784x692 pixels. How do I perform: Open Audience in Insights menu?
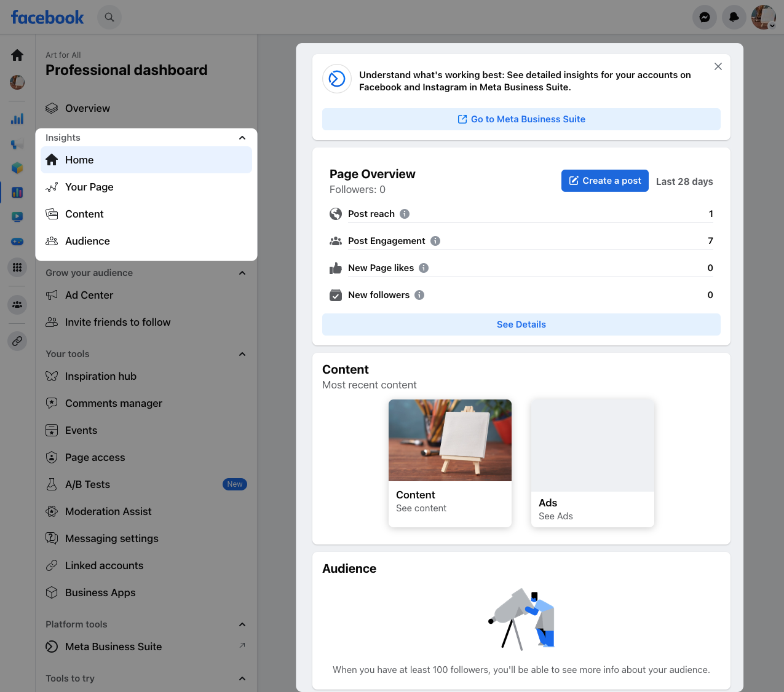tap(87, 241)
